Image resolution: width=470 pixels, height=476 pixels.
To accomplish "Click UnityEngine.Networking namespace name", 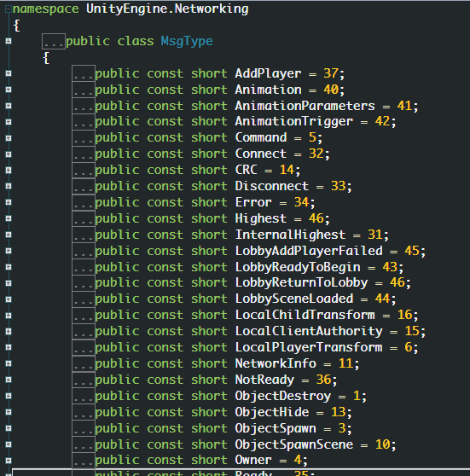I will click(167, 9).
